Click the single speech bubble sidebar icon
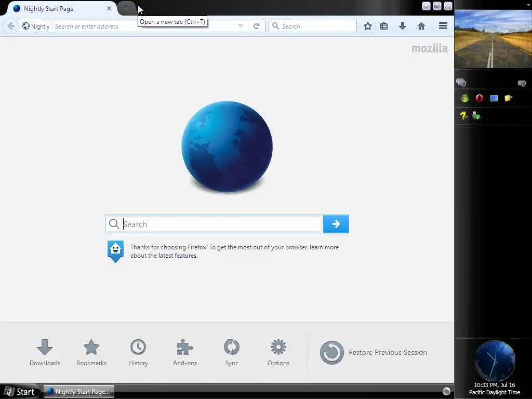This screenshot has width=532, height=399. tap(522, 84)
